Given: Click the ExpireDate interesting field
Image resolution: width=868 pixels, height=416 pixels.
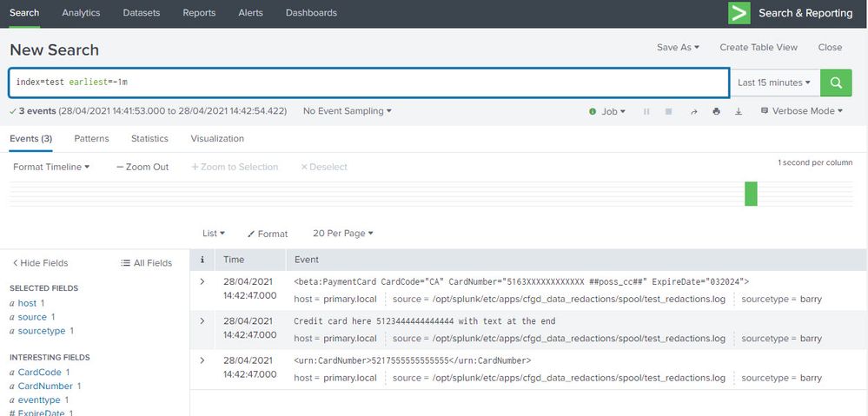Looking at the screenshot, I should (x=41, y=413).
